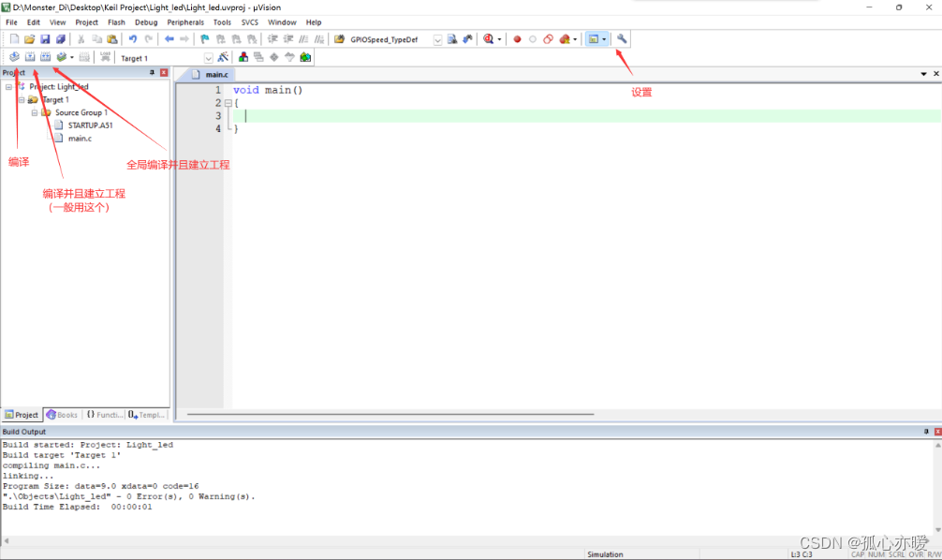Pin the Project panel
This screenshot has height=560, width=942.
coord(152,73)
